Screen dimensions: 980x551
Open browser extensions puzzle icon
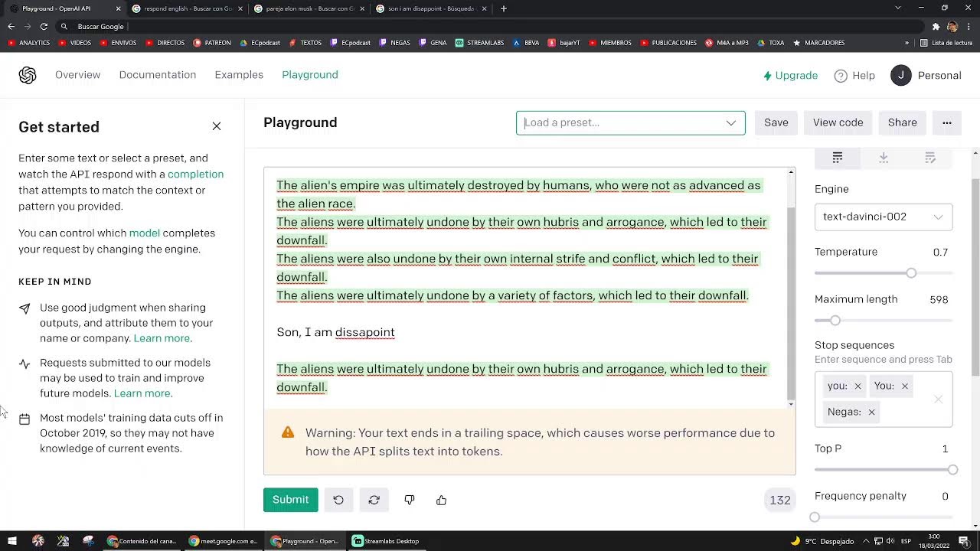point(936,26)
